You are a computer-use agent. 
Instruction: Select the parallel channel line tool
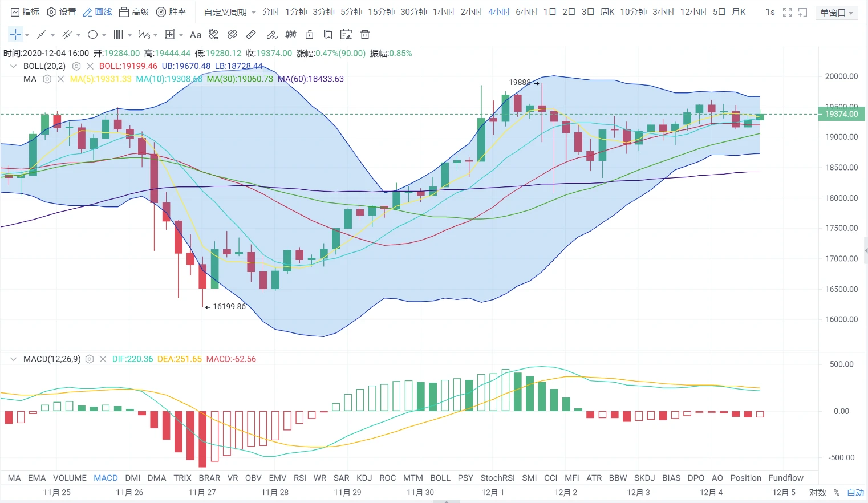[67, 35]
